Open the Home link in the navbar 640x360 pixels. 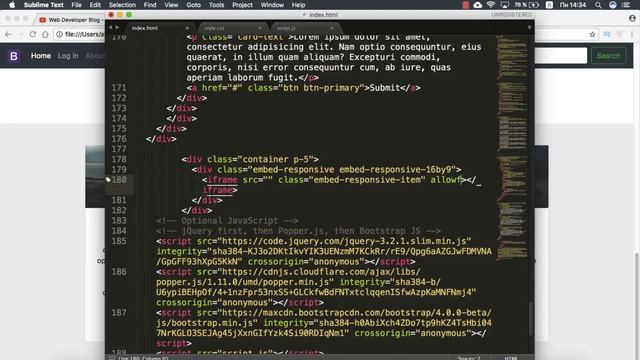point(41,56)
